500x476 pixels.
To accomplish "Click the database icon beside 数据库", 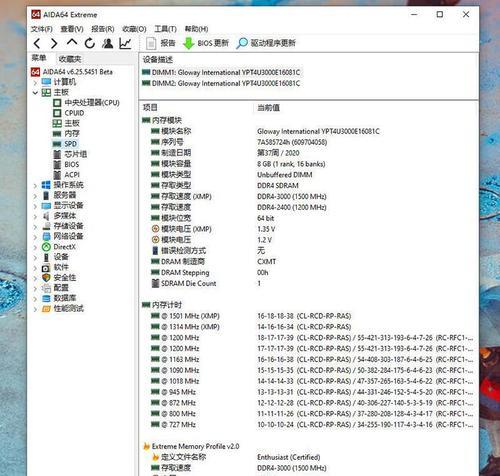I will 46,298.
